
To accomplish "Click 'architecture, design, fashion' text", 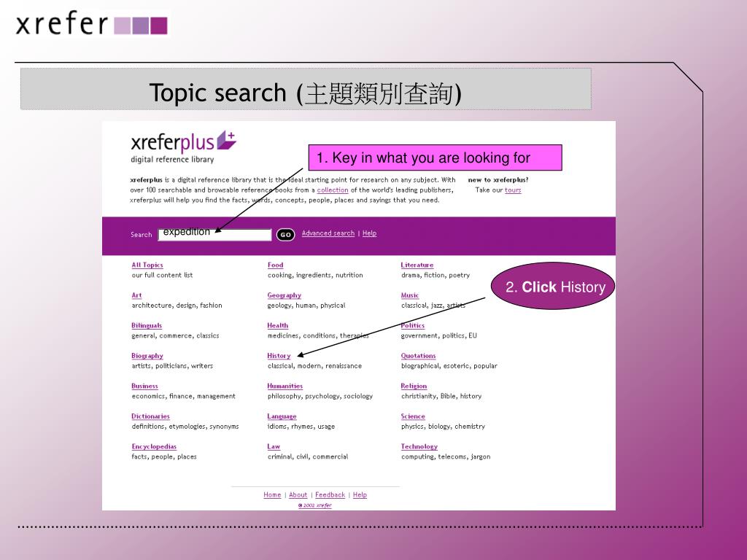I will point(177,306).
